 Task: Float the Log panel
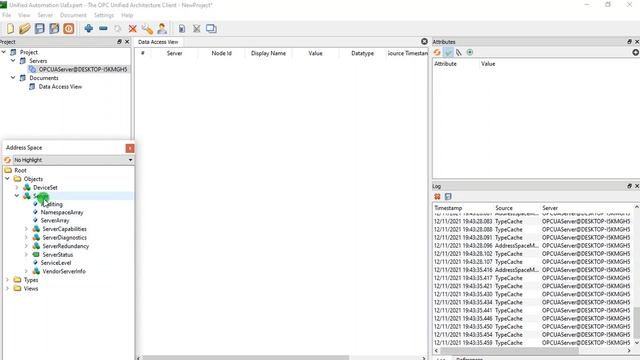pos(629,186)
